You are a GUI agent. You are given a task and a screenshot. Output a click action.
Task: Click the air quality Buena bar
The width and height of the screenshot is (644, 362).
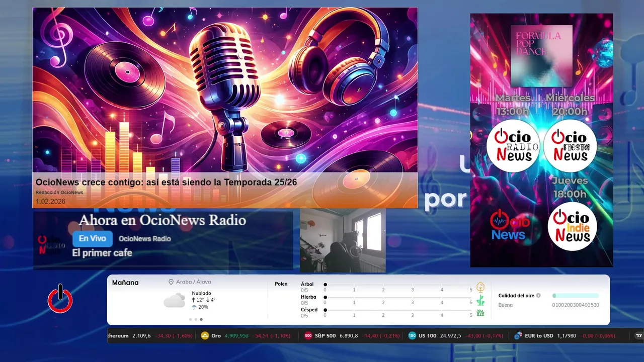coord(576,296)
